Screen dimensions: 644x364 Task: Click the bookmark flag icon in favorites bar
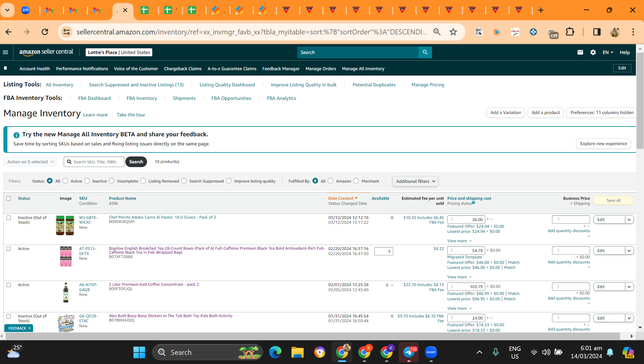coord(5,68)
